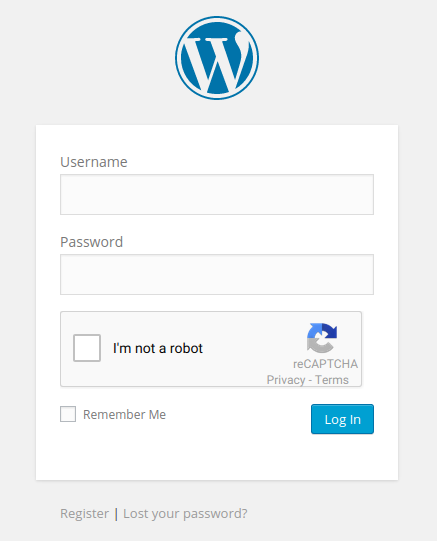Click the Username field label
Image resolution: width=437 pixels, height=541 pixels.
pos(94,162)
